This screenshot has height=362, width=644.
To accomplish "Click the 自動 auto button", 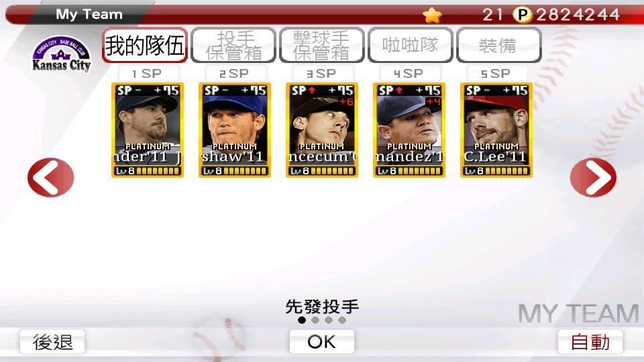I will click(590, 341).
